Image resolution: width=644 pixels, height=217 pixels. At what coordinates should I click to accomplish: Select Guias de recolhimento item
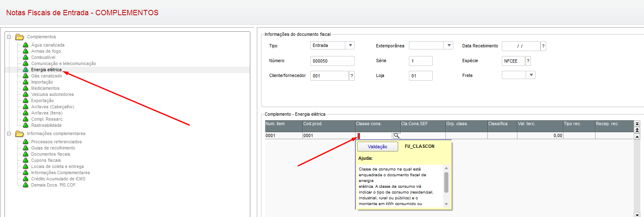(x=53, y=148)
